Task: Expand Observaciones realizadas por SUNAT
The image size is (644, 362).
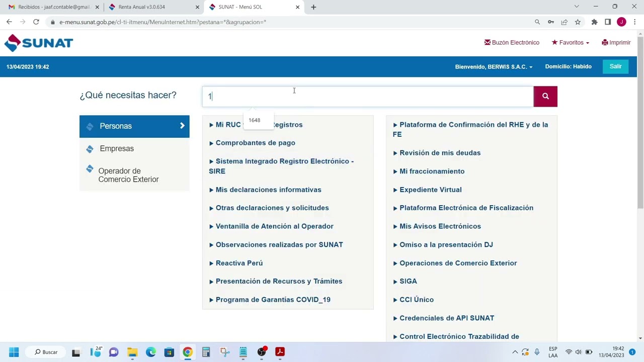Action: 276,244
